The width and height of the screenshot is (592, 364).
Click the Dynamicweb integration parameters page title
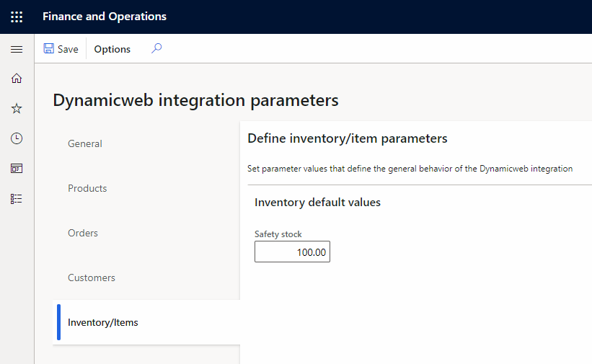[195, 100]
